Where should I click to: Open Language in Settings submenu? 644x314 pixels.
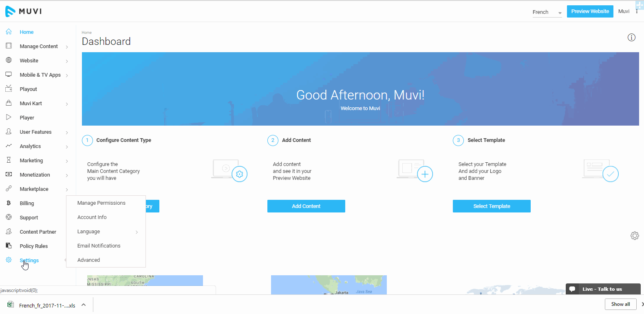[x=89, y=231]
